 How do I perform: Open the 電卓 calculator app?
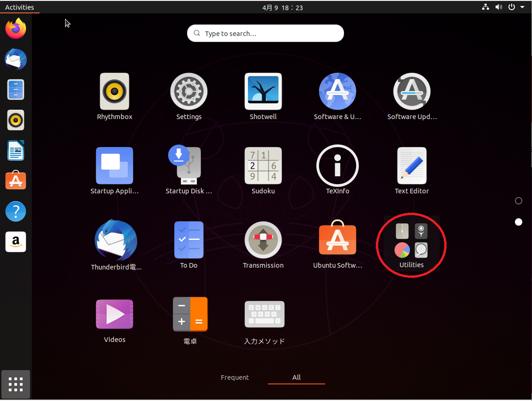[190, 320]
